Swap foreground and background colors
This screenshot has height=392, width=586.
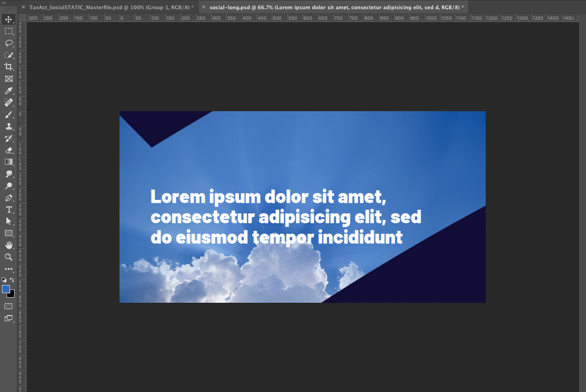tap(12, 279)
